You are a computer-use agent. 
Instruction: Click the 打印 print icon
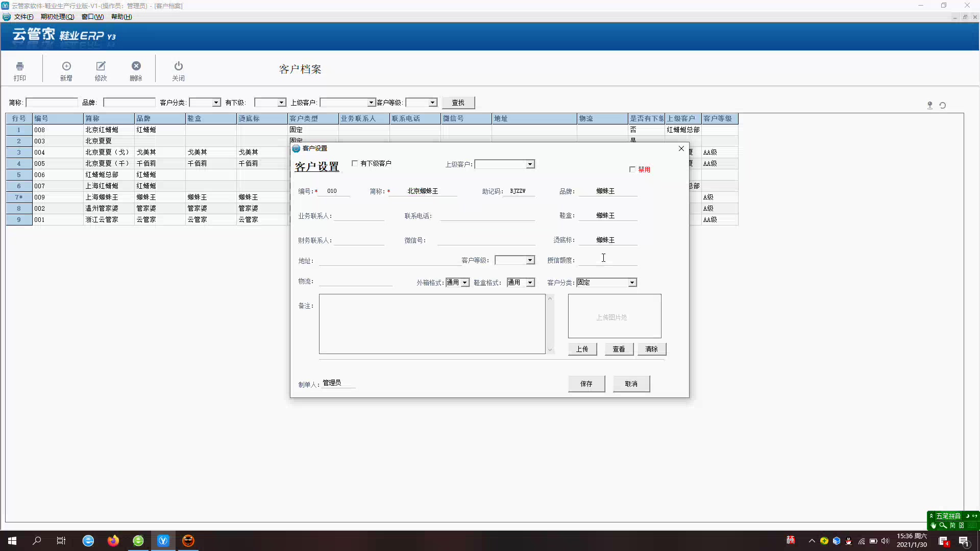click(x=19, y=70)
